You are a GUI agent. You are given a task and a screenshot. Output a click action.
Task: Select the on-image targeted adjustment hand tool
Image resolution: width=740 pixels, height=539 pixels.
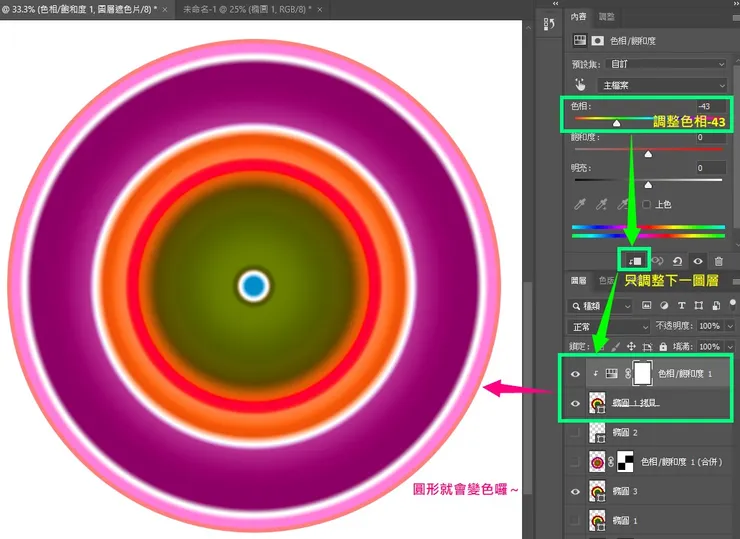tap(579, 86)
